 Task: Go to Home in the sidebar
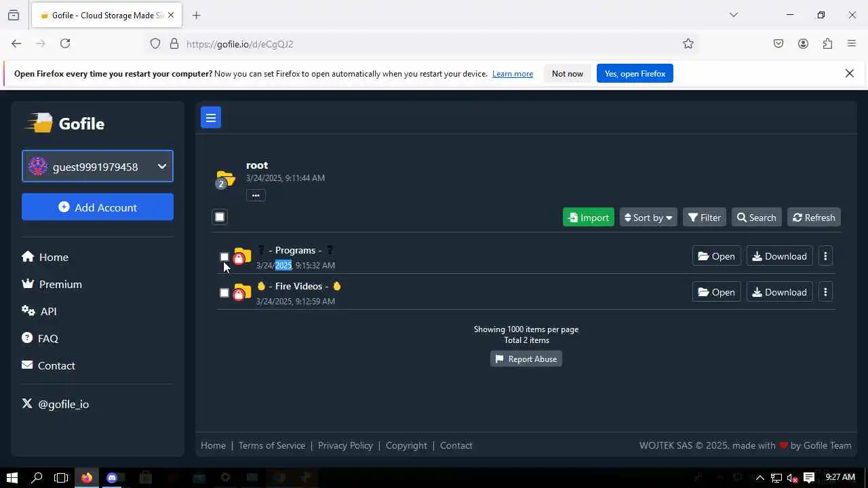coord(45,257)
